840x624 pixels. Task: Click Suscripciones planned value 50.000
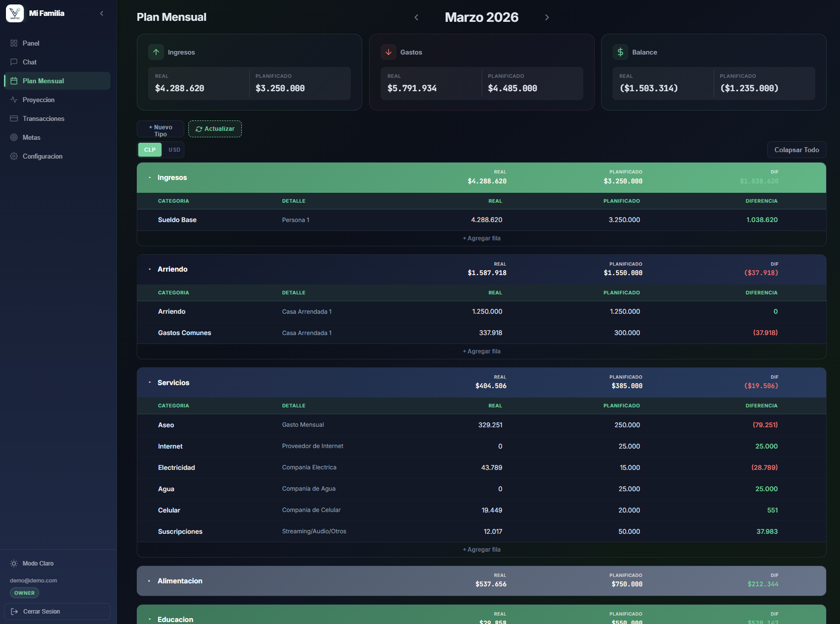629,532
